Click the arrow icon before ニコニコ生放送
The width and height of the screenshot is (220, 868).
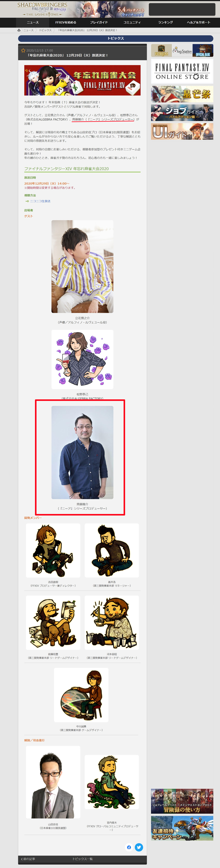pyautogui.click(x=27, y=201)
